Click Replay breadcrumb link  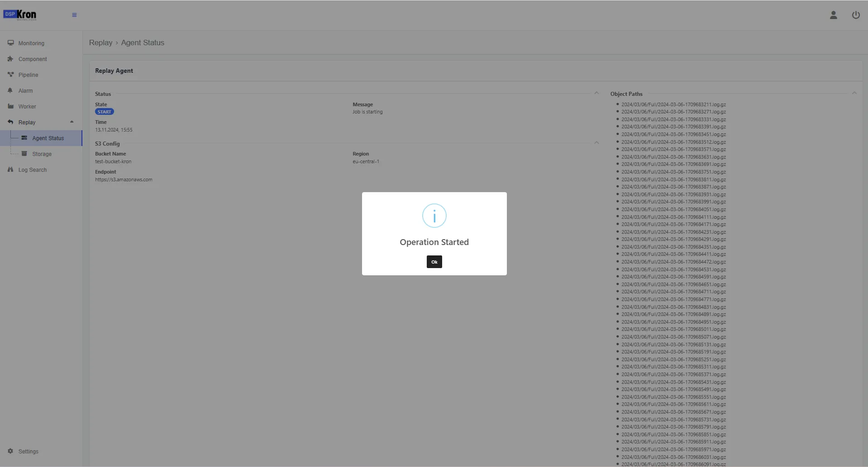pos(100,42)
